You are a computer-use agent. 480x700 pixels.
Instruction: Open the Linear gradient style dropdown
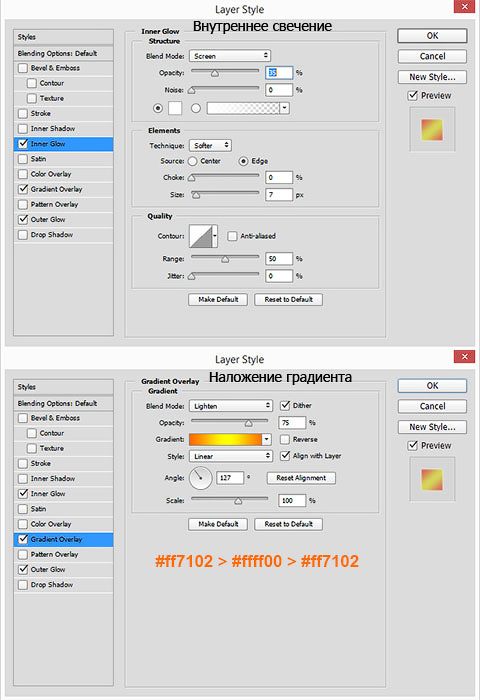point(231,456)
